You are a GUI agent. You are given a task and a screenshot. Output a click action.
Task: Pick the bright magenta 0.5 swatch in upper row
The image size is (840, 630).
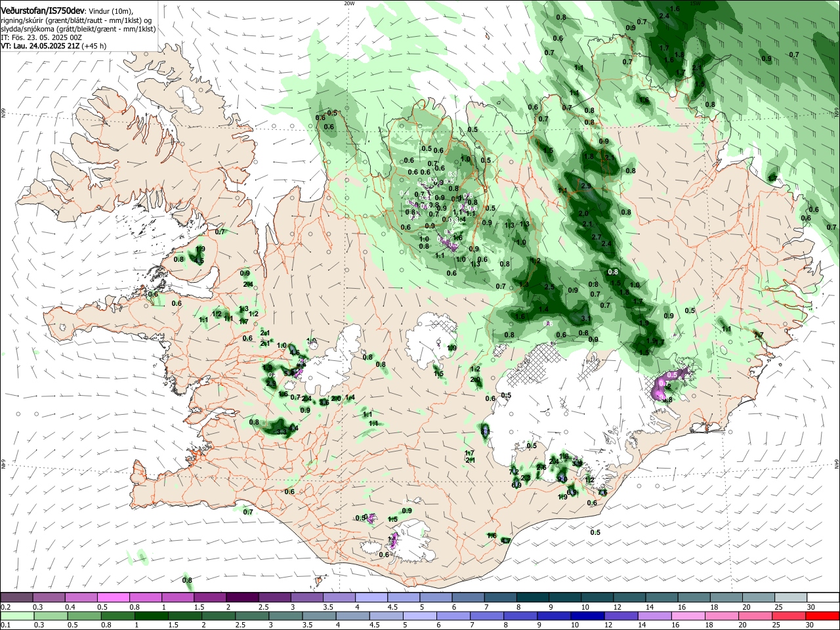click(113, 597)
